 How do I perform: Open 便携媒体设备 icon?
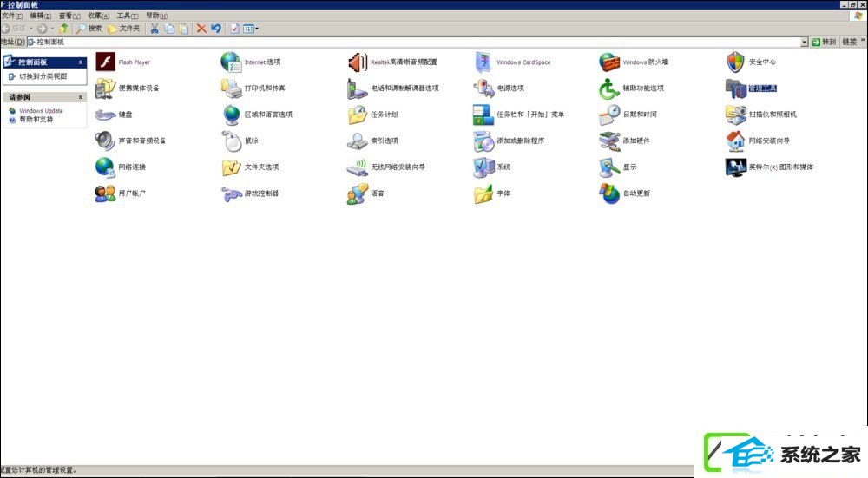click(x=105, y=88)
